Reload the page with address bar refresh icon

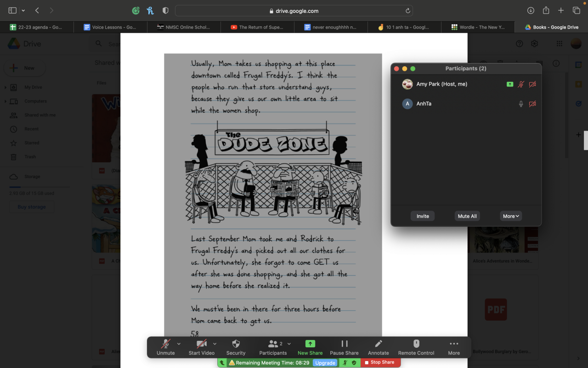407,11
